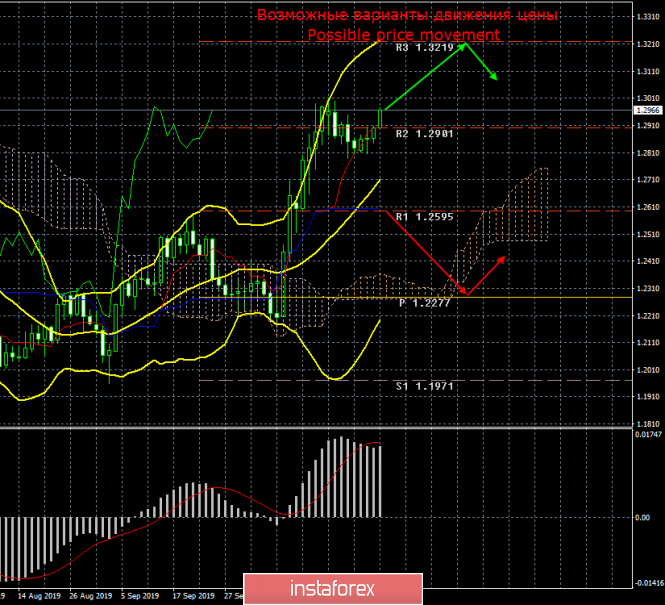665x605 pixels.
Task: Click the 17 Sep 2019 date label
Action: click(193, 596)
